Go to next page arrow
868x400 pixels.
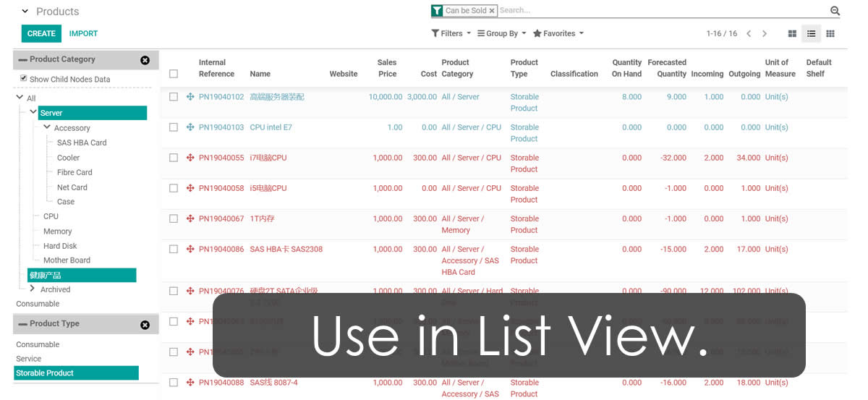pos(765,34)
